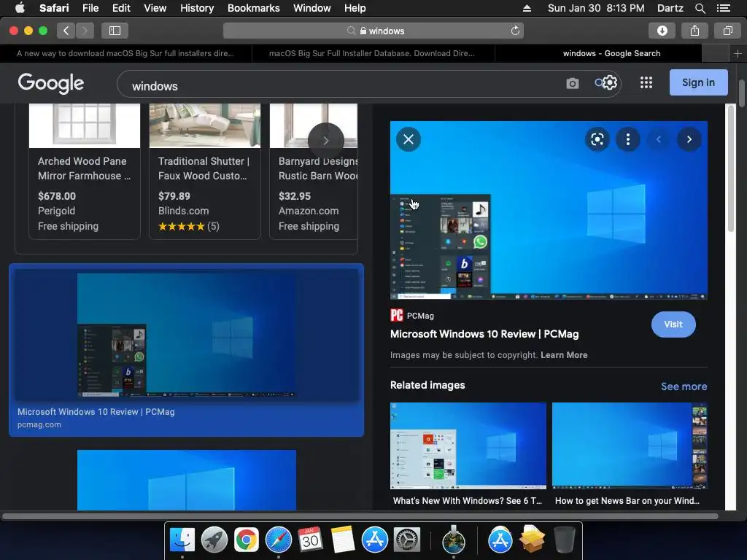The width and height of the screenshot is (747, 560).
Task: Open the Share button in Safari toolbar
Action: pyautogui.click(x=694, y=31)
